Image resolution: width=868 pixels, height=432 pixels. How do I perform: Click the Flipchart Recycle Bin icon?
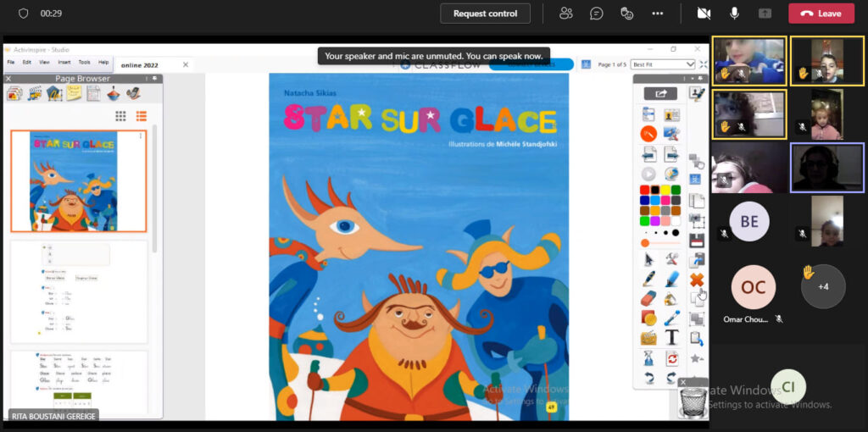[x=693, y=403]
